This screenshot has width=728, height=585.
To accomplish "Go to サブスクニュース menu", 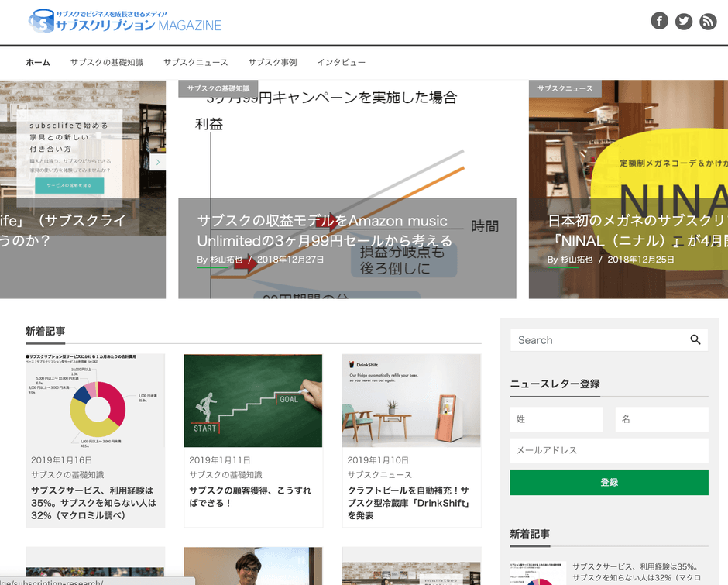I will tap(195, 63).
